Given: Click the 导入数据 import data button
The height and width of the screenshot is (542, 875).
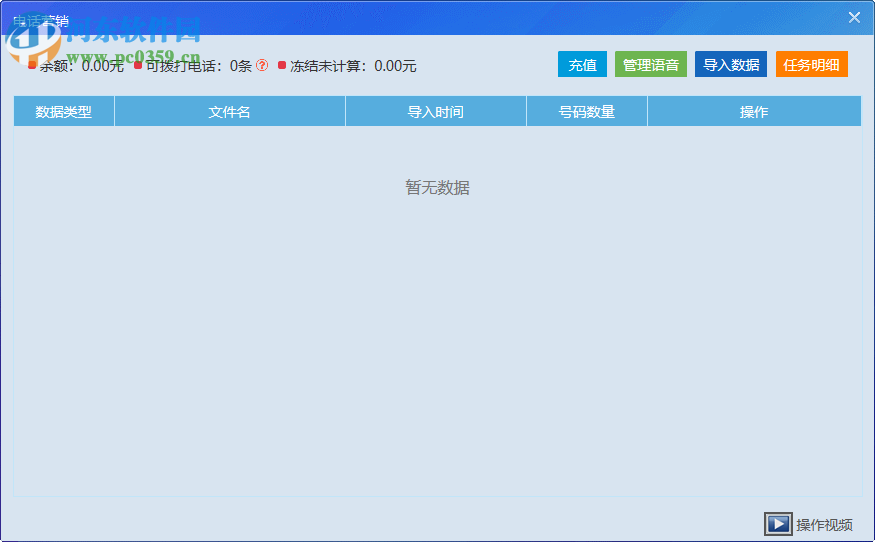Looking at the screenshot, I should coord(731,64).
